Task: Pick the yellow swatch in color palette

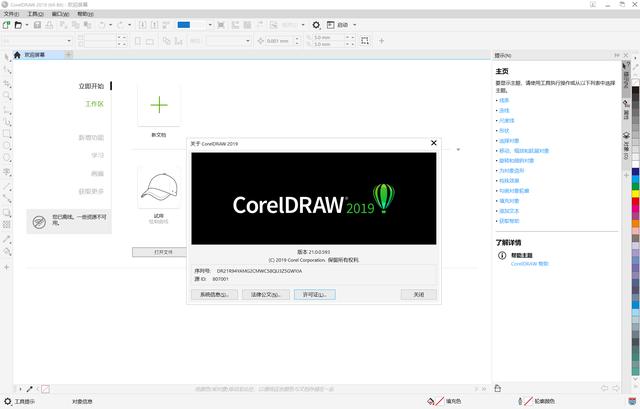Action: point(636,194)
